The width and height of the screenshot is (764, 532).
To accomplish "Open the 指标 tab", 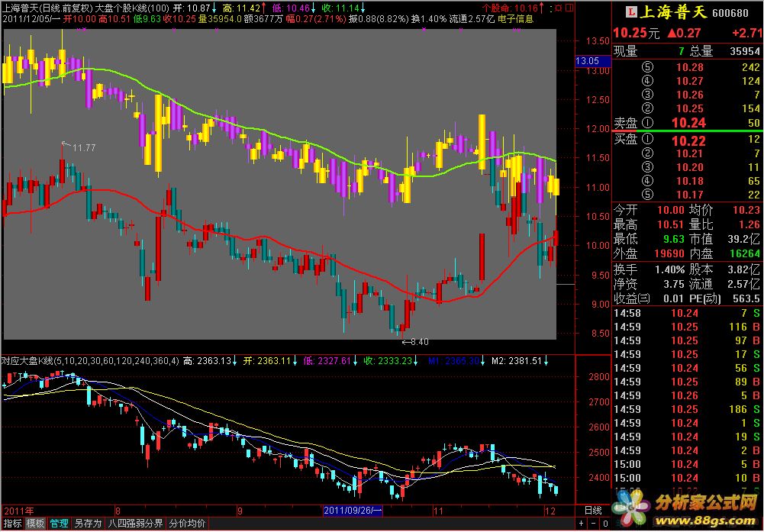I will [x=12, y=524].
